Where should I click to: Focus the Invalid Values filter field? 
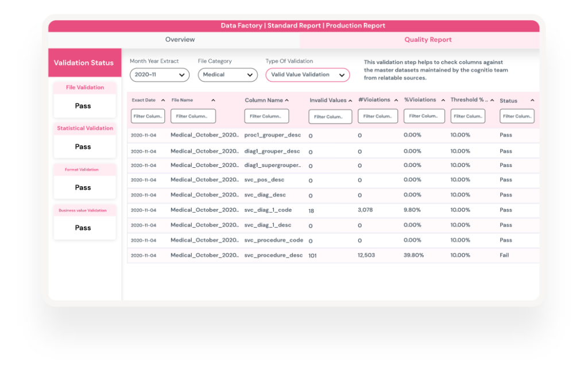point(330,117)
